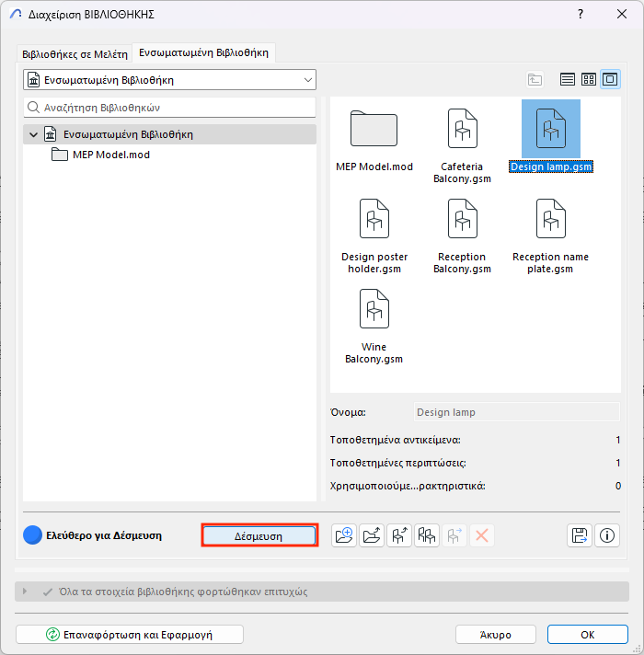Click the export folder icon
This screenshot has width=644, height=655.
(x=372, y=535)
